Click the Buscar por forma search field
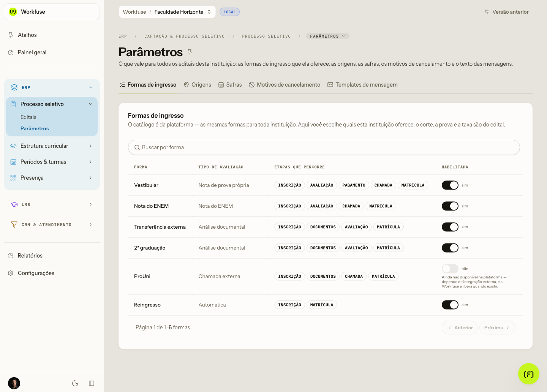This screenshot has height=392, width=547. pyautogui.click(x=324, y=147)
